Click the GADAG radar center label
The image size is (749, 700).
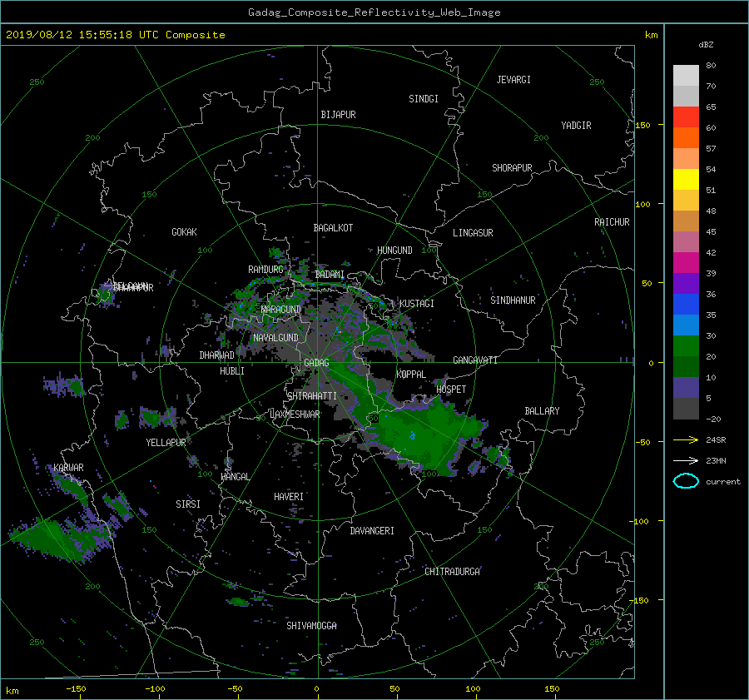tap(316, 363)
